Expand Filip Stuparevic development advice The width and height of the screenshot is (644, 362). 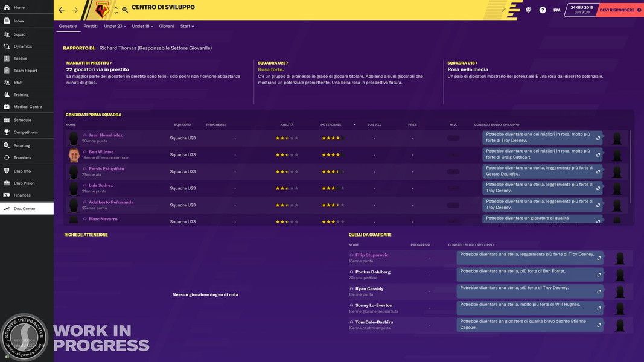click(x=599, y=258)
